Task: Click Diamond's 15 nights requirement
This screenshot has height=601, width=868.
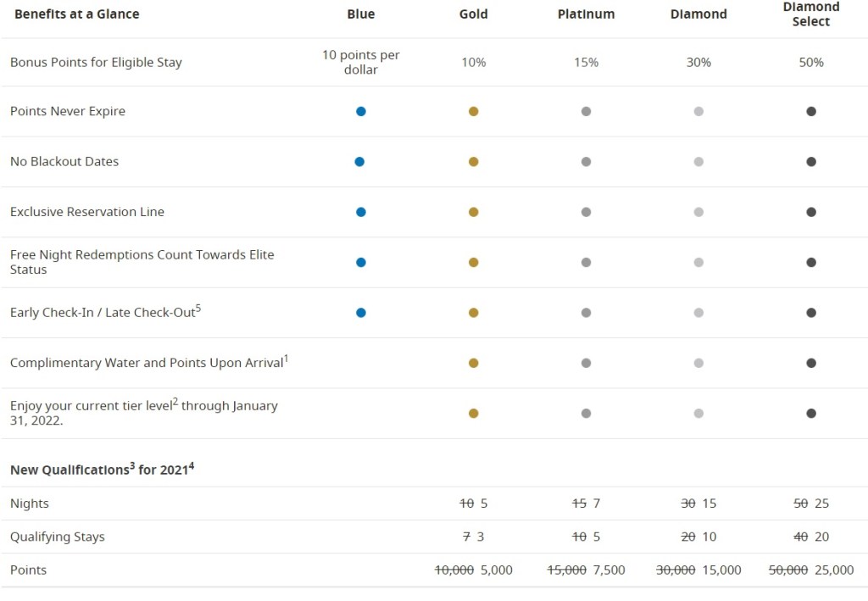Action: point(709,504)
